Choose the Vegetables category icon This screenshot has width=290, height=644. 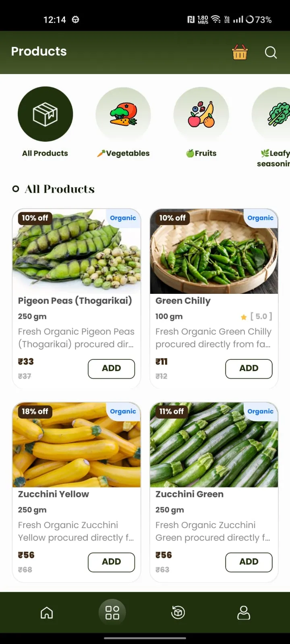(123, 115)
